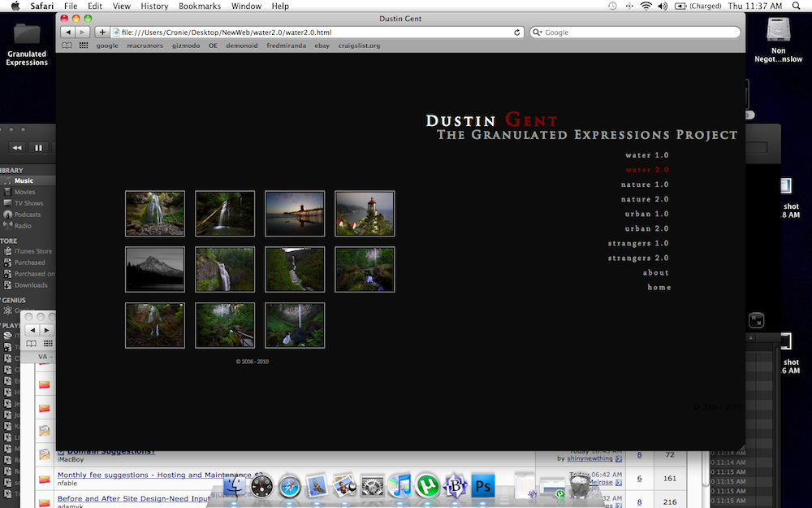Image resolution: width=812 pixels, height=508 pixels.
Task: Open System Preferences gear icon in Dock
Action: click(373, 486)
